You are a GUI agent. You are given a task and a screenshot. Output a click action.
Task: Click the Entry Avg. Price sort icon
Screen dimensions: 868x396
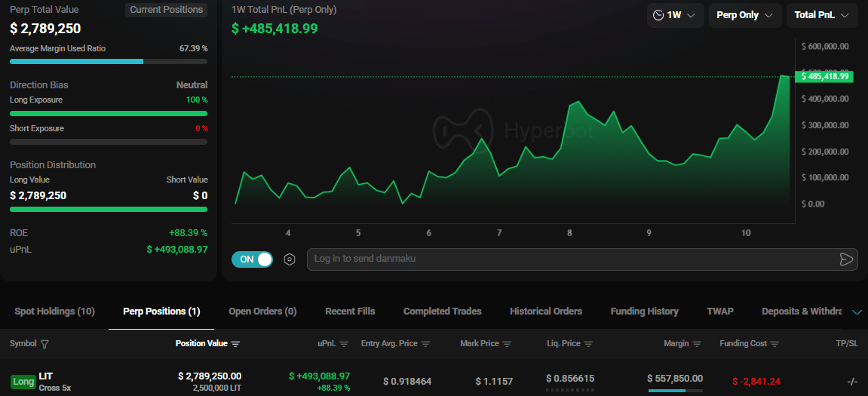425,344
